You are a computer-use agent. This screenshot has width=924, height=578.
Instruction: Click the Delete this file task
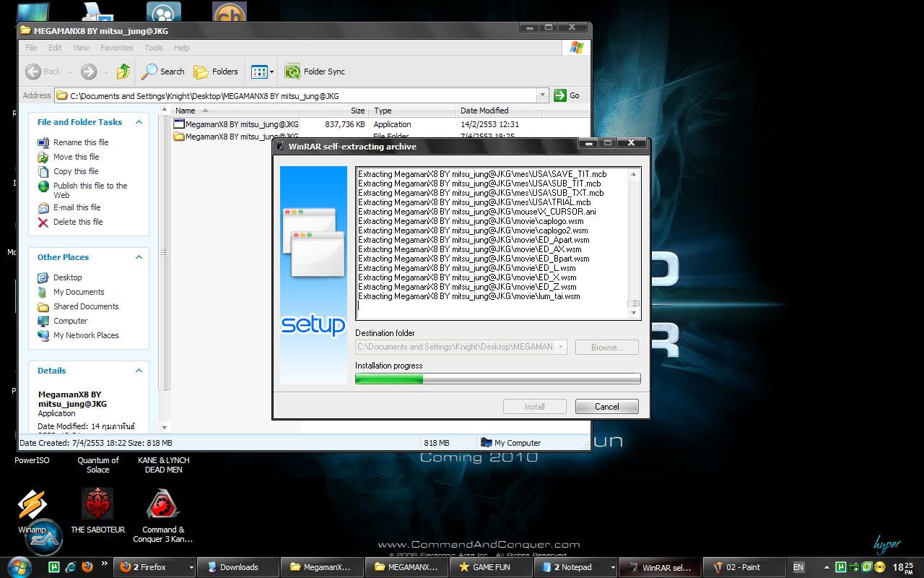pyautogui.click(x=78, y=222)
